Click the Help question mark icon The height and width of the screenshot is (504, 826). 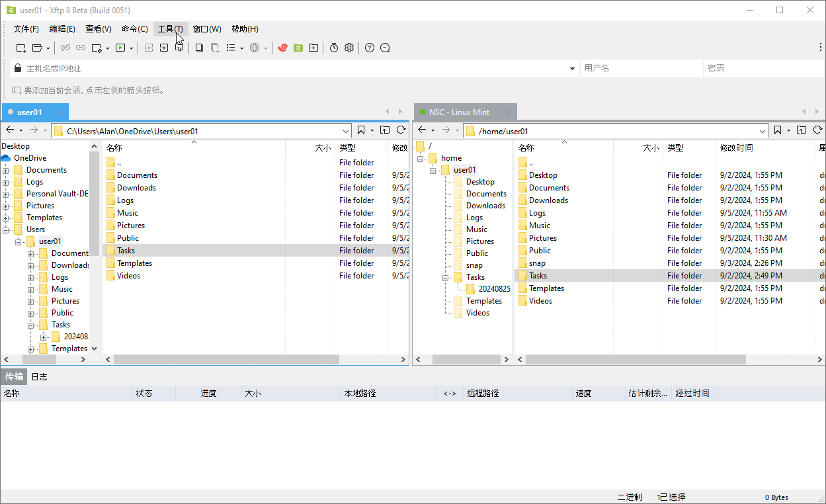tap(370, 48)
